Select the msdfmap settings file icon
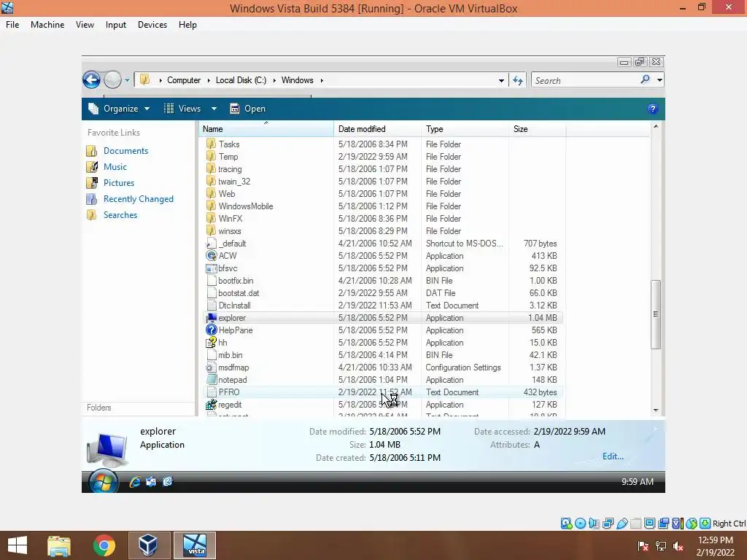 (211, 367)
